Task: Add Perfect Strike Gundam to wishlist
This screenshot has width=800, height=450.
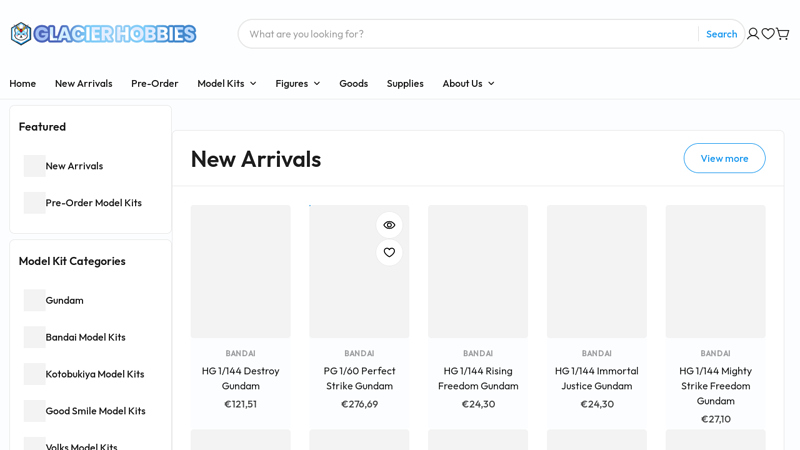Action: click(389, 253)
